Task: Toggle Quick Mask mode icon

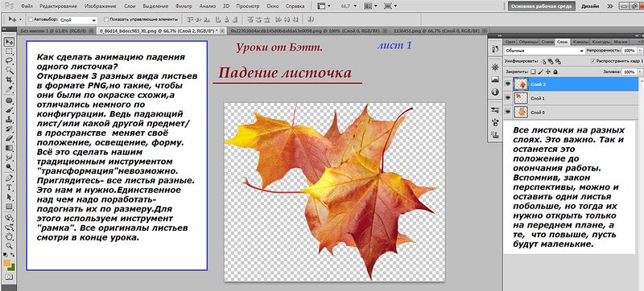Action: (9, 277)
